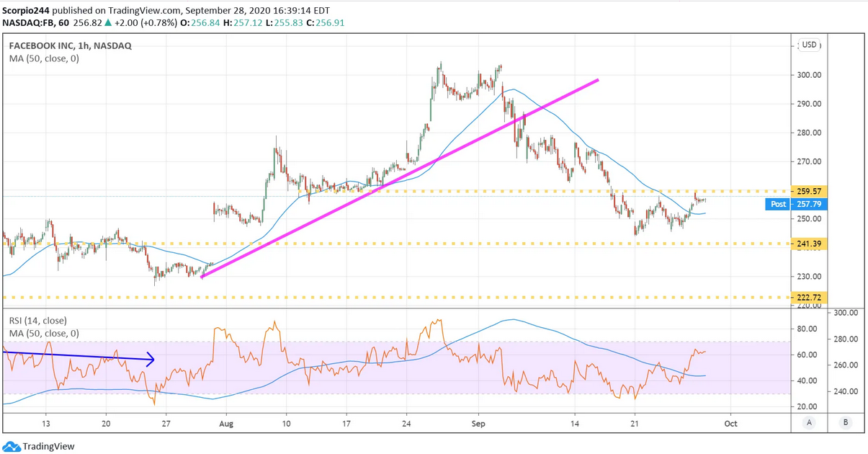Click the 27 date label on time axis
Screen dimensions: 868x454
[x=165, y=423]
